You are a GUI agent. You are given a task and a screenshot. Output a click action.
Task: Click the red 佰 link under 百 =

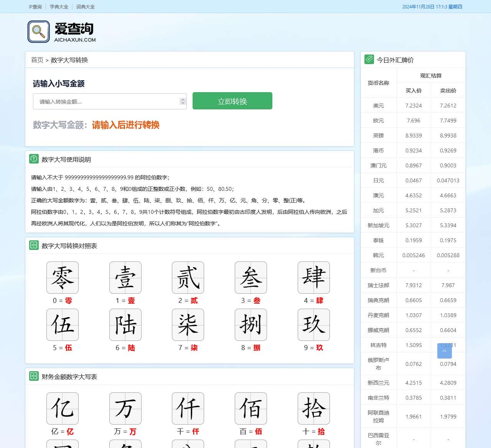tap(259, 431)
